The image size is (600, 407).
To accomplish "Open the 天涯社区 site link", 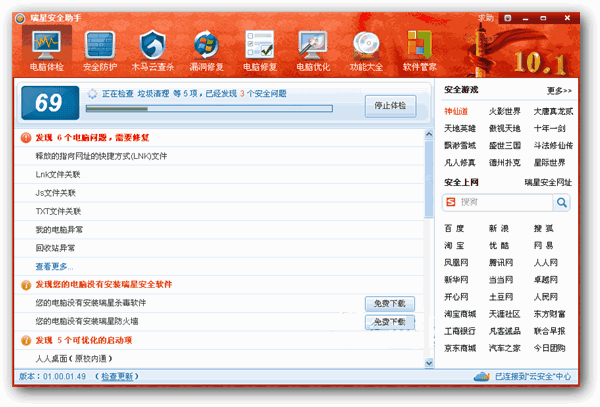I will (x=504, y=314).
